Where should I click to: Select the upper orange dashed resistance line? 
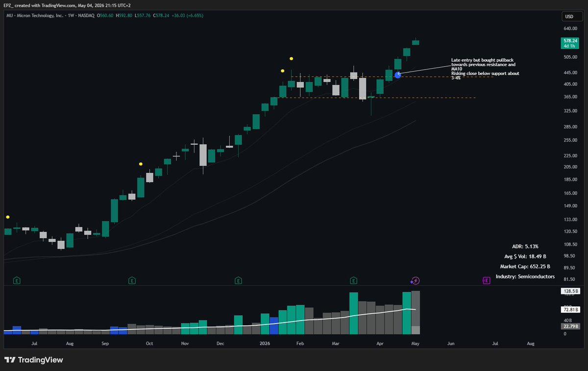pyautogui.click(x=392, y=76)
